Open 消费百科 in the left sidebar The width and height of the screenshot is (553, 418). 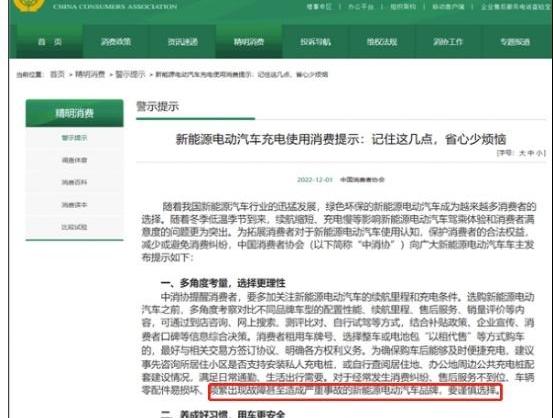click(74, 182)
